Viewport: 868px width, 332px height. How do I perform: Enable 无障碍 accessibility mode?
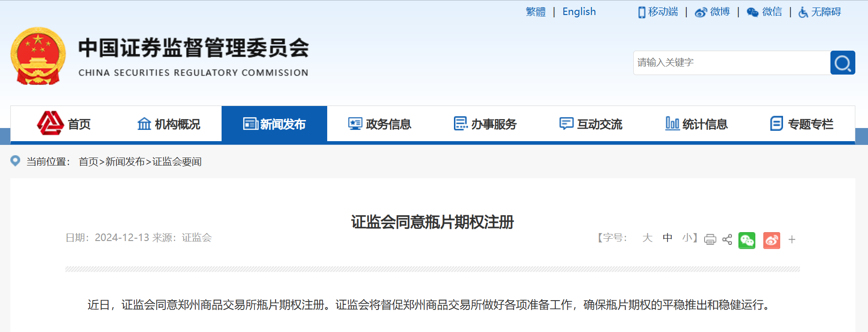pos(820,12)
